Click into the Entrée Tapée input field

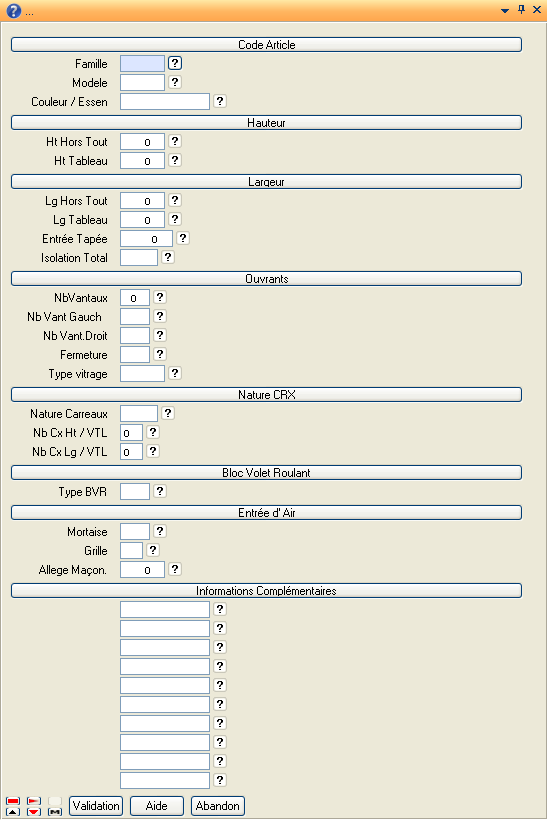point(146,238)
